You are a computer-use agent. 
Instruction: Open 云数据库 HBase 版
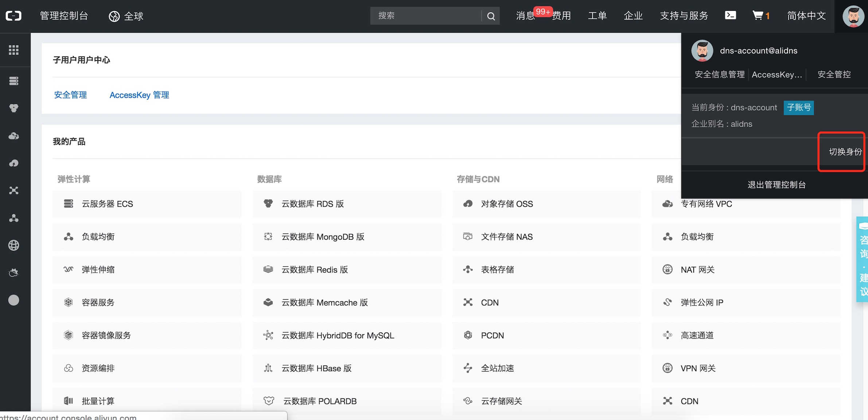pyautogui.click(x=347, y=368)
